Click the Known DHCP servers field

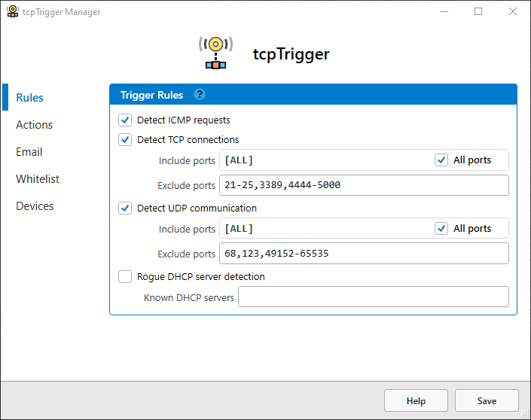click(x=373, y=297)
